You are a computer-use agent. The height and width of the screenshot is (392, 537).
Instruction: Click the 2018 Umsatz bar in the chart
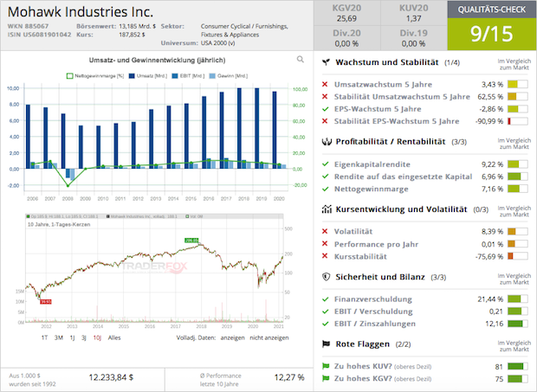tap(239, 128)
